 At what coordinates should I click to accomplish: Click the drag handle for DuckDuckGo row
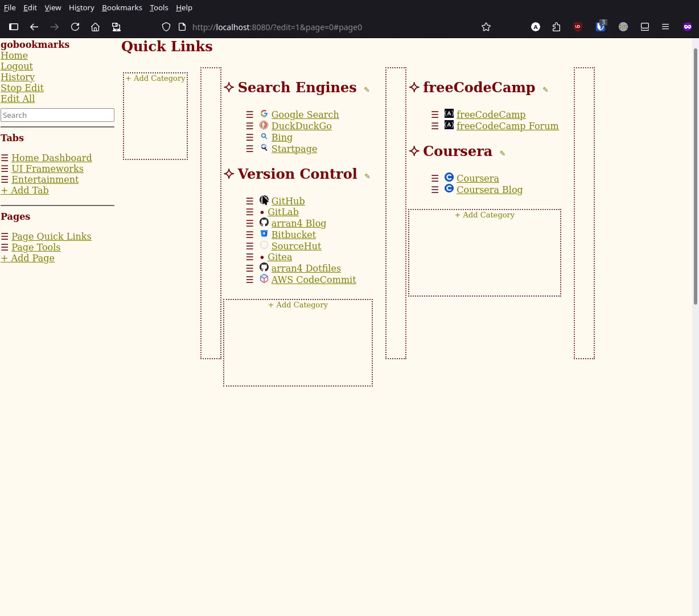click(x=250, y=126)
